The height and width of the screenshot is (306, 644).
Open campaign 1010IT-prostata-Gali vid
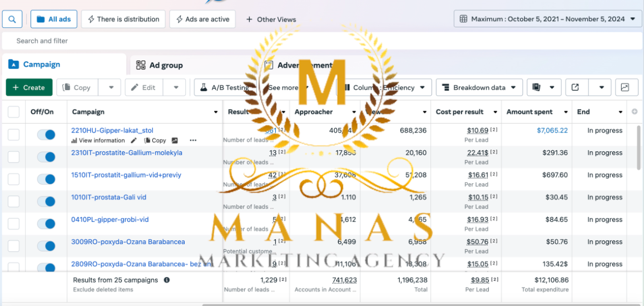coord(109,197)
